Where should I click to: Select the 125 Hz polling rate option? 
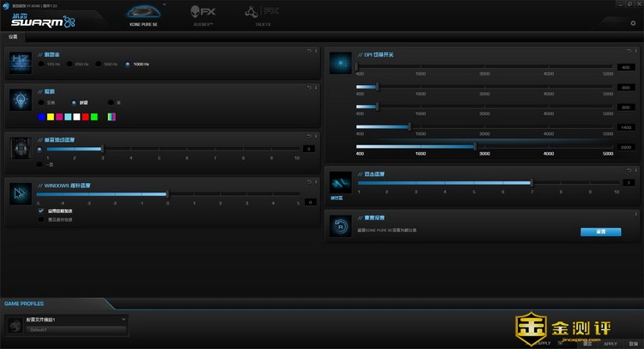[40, 64]
